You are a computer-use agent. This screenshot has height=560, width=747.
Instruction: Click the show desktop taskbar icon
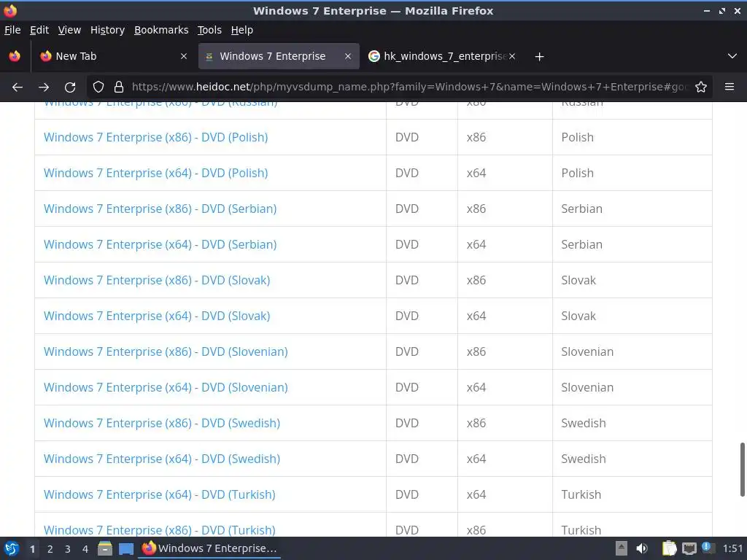coord(125,548)
